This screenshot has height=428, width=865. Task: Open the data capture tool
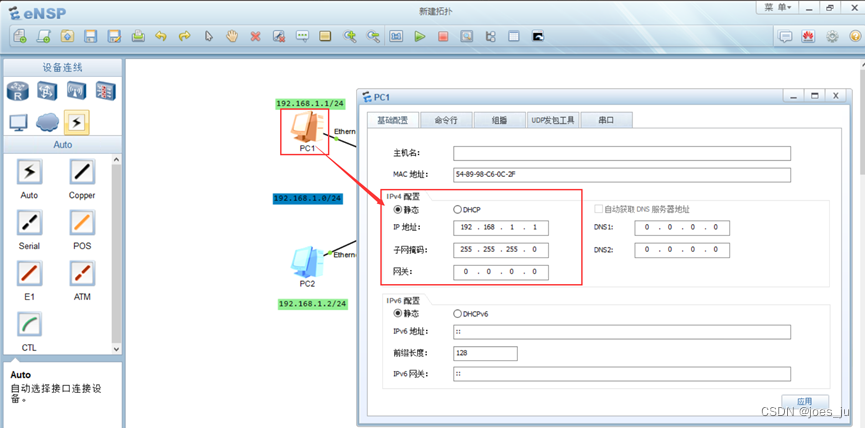467,36
